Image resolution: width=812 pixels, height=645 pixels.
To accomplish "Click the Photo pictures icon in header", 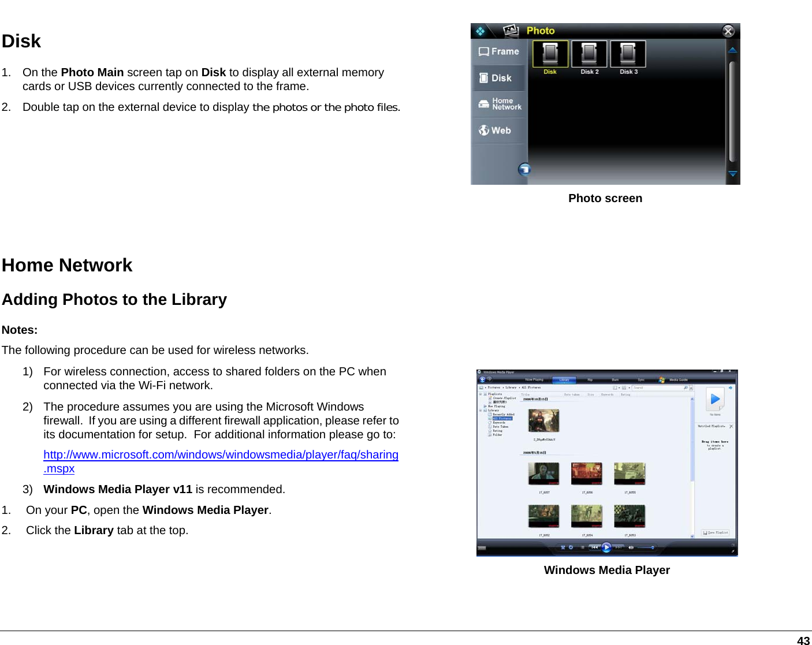I will point(511,31).
